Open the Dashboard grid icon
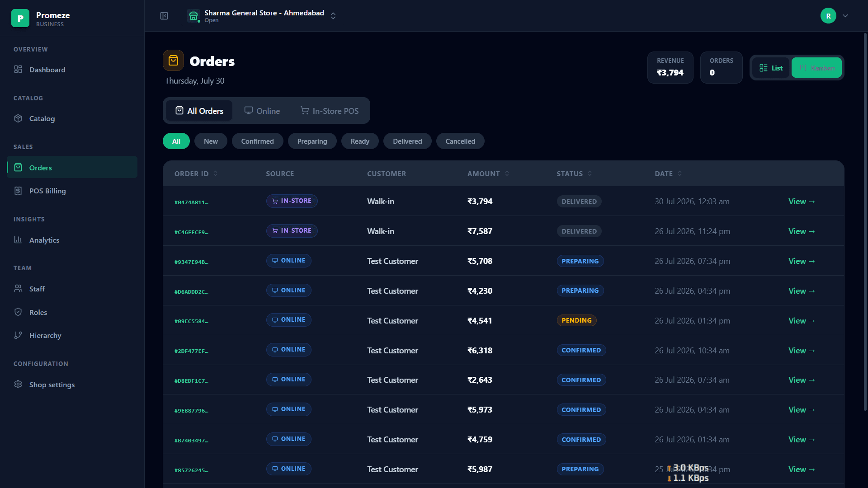Viewport: 868px width, 488px height. pos(18,69)
